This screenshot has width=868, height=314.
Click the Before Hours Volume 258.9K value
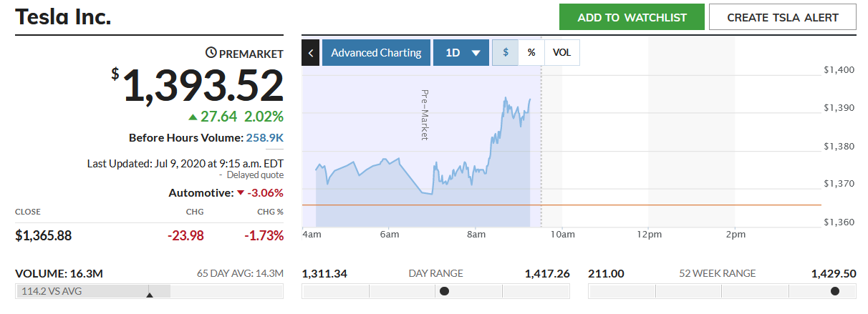coord(265,137)
